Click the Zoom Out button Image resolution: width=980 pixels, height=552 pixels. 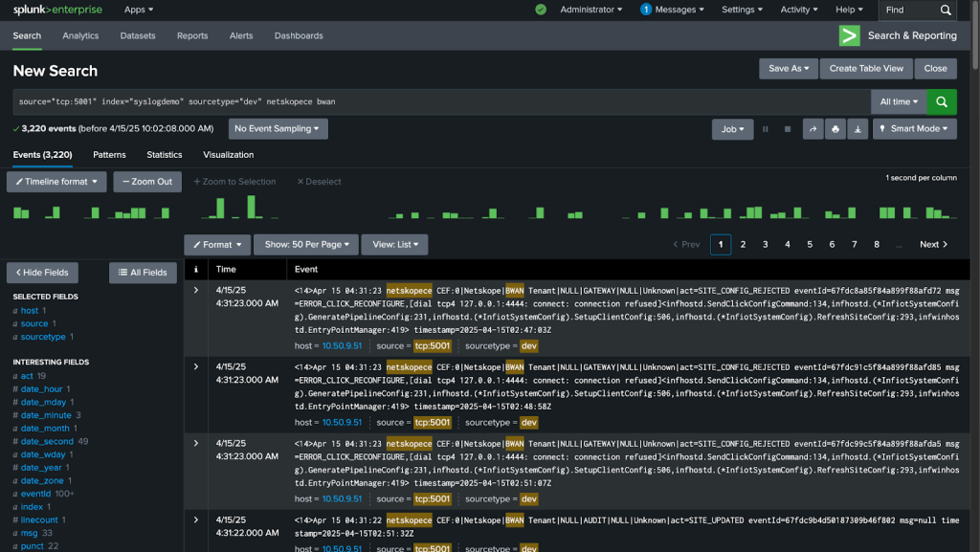[x=147, y=182]
